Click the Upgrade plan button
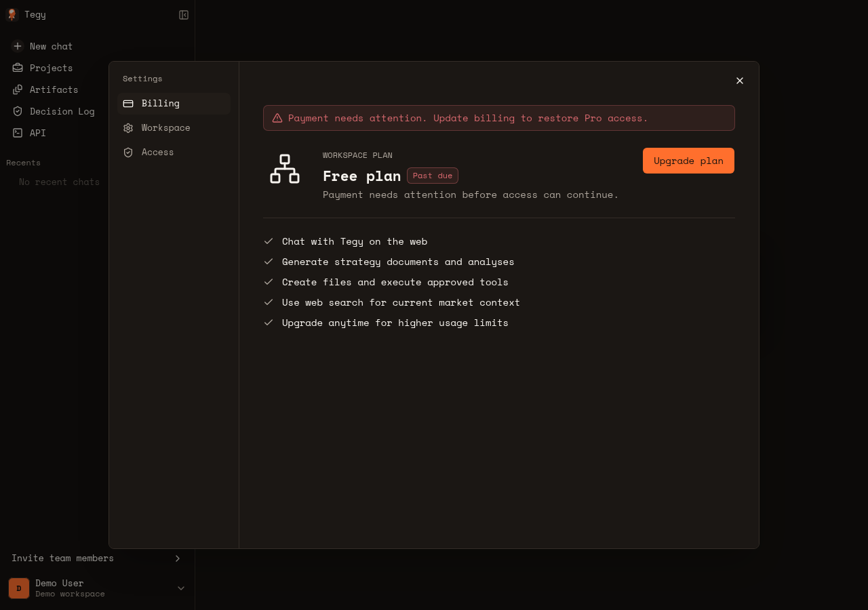This screenshot has width=868, height=610. 688,161
